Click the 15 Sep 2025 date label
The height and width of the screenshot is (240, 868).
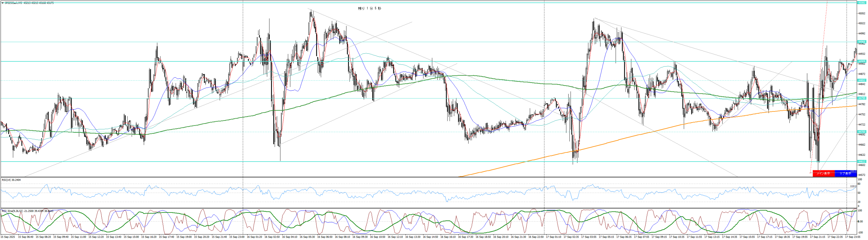tap(8, 237)
